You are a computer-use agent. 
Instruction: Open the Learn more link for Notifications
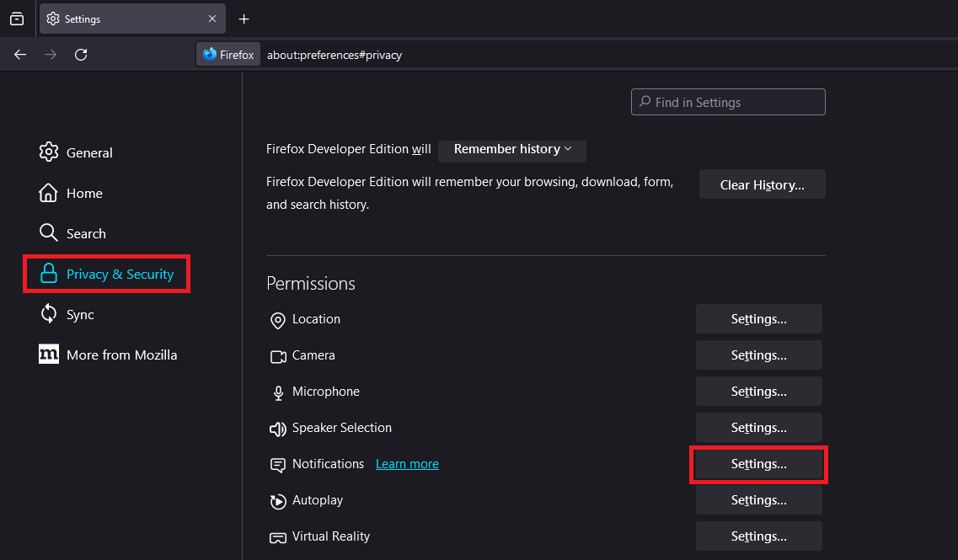point(407,463)
